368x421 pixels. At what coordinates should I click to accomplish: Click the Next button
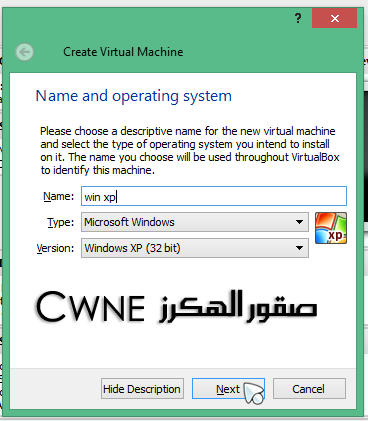tap(228, 389)
